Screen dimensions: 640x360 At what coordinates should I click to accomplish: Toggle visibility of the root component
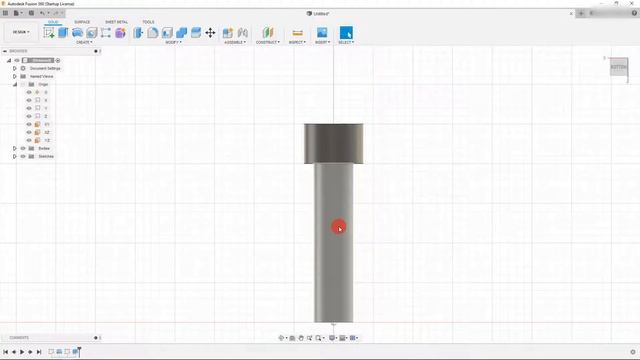tap(17, 60)
